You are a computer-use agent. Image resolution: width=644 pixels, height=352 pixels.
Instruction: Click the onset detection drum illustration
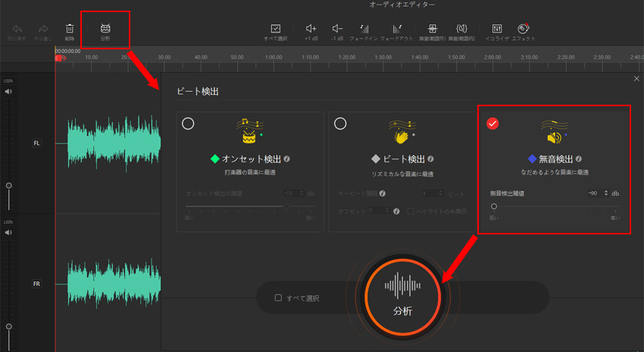tap(249, 131)
